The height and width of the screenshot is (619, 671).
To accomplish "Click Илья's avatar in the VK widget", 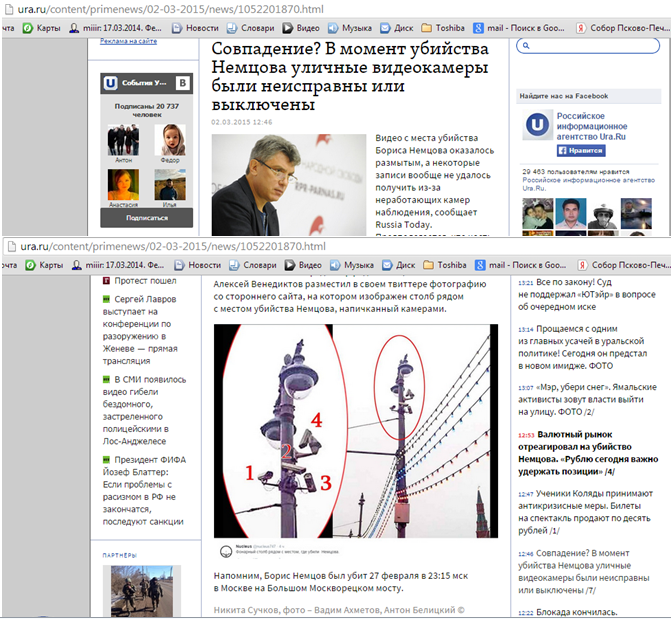I will (170, 185).
